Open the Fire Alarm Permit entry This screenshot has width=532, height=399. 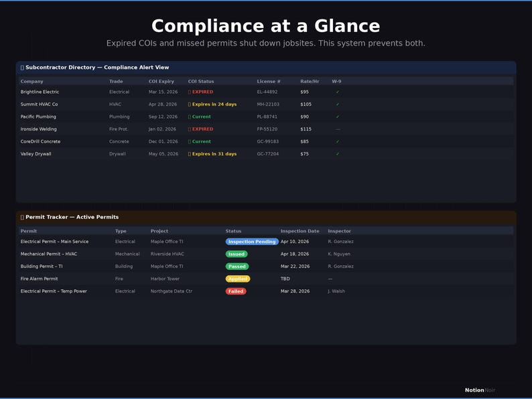(39, 279)
